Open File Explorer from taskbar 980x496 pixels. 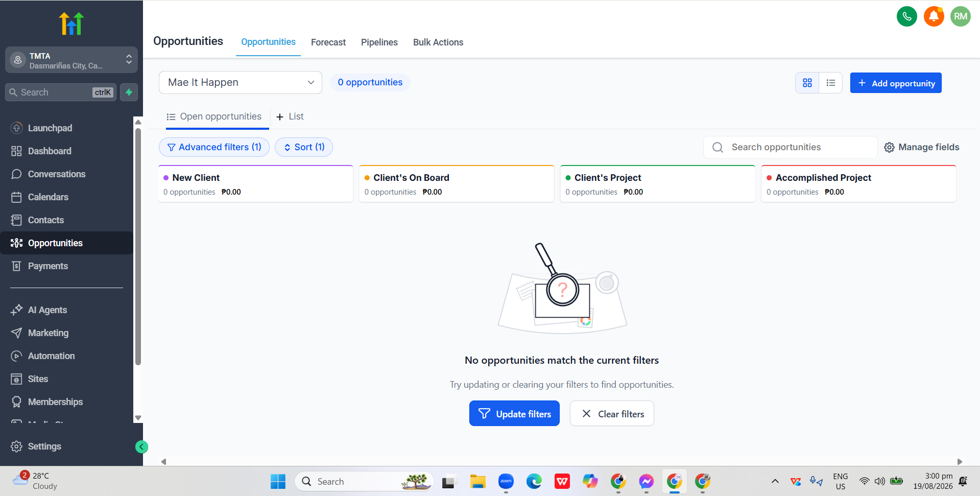(x=478, y=481)
